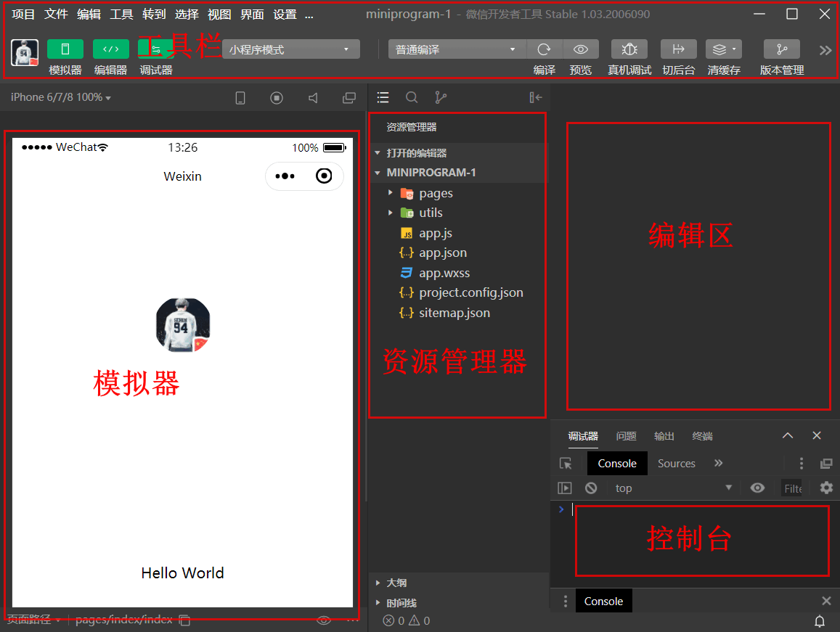Open the 工具 menu
This screenshot has width=840, height=632.
tap(121, 15)
